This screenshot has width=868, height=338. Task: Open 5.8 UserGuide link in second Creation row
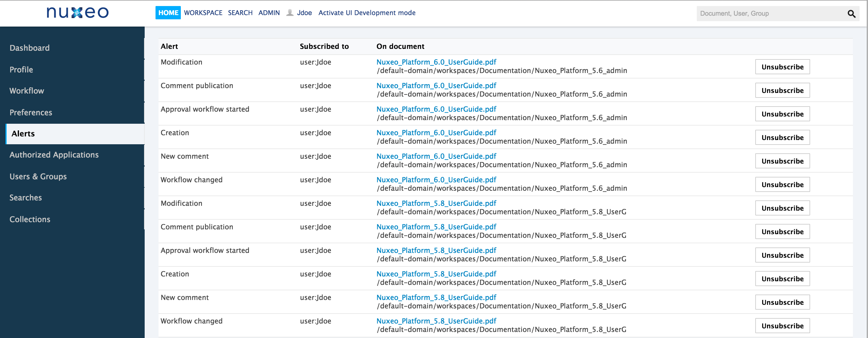tap(436, 274)
